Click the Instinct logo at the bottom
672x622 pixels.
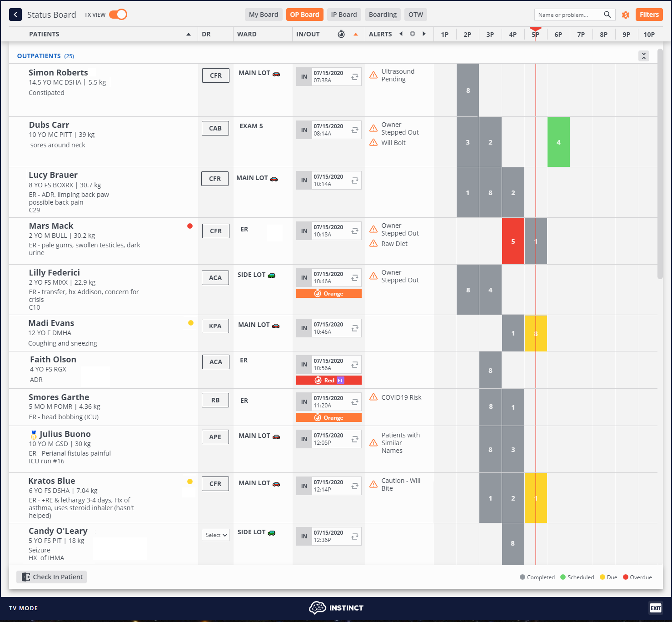tap(337, 608)
